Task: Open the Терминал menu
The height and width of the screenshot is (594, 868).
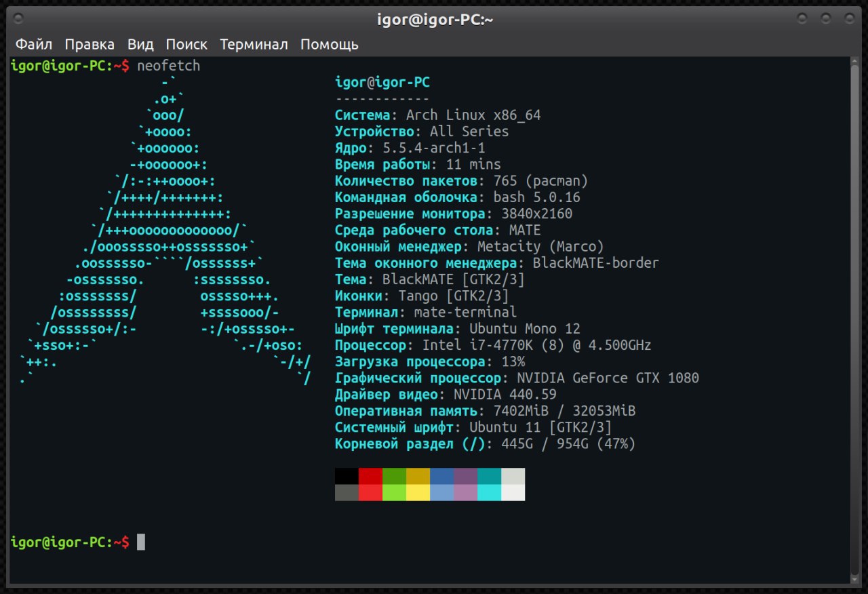Action: [254, 45]
